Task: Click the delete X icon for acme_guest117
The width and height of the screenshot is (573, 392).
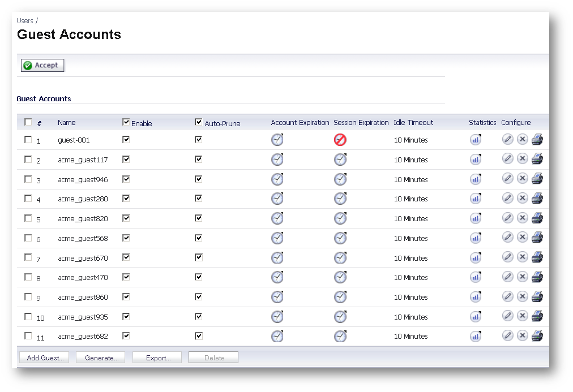Action: click(x=522, y=159)
